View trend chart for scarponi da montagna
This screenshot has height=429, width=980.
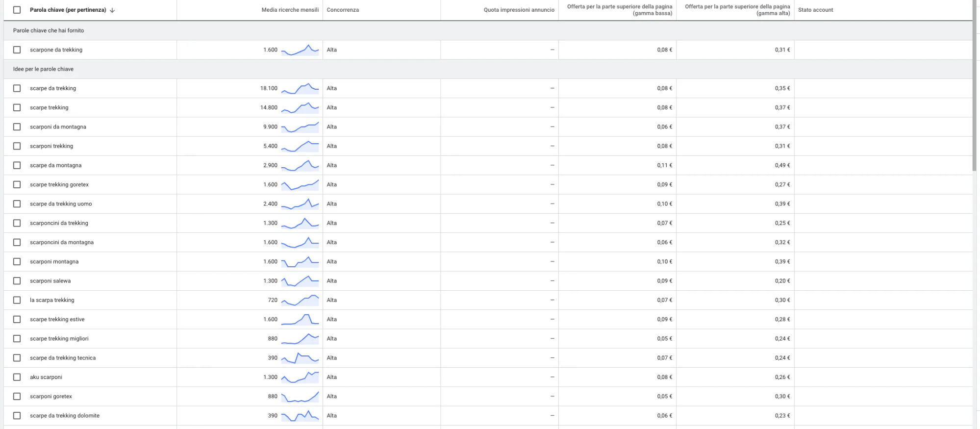[300, 126]
